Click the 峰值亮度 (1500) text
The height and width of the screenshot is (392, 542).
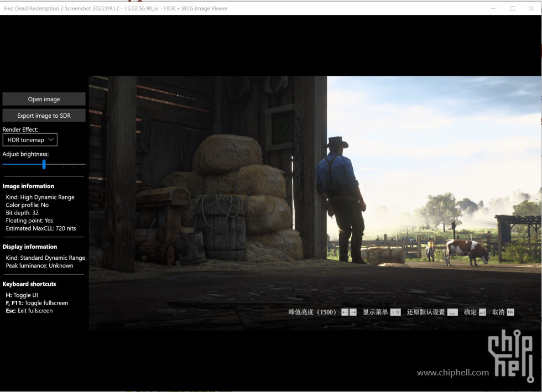pos(312,312)
